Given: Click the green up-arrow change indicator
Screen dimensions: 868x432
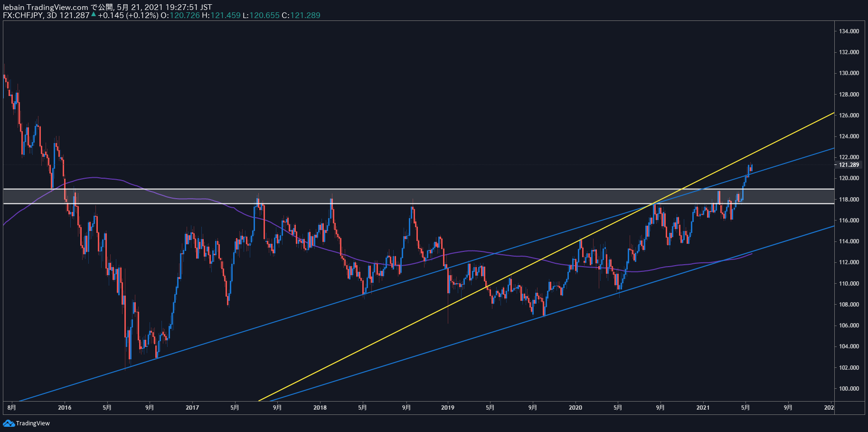Looking at the screenshot, I should click(94, 15).
